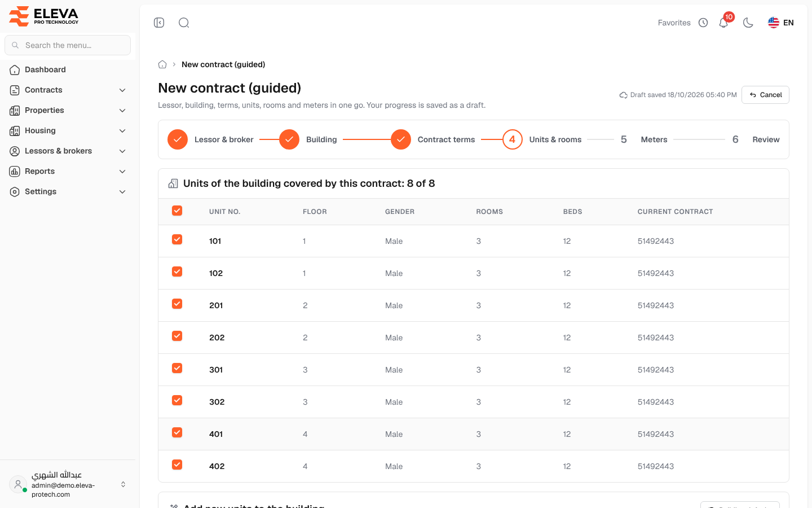Jump to the Review step

tap(754, 139)
